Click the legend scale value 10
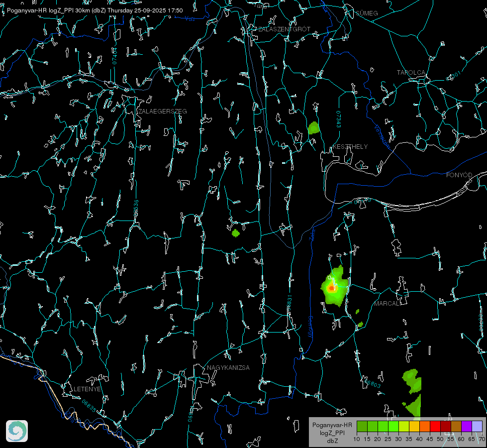The width and height of the screenshot is (487, 448). point(357,439)
